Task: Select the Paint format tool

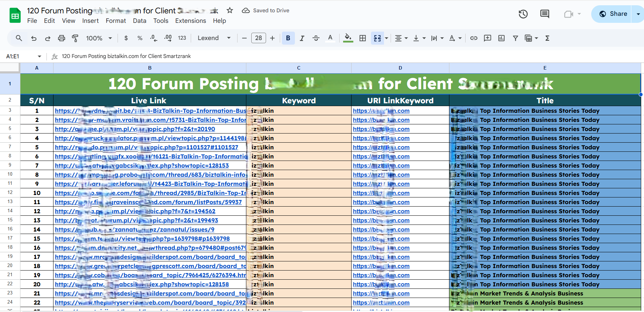Action: pos(75,38)
